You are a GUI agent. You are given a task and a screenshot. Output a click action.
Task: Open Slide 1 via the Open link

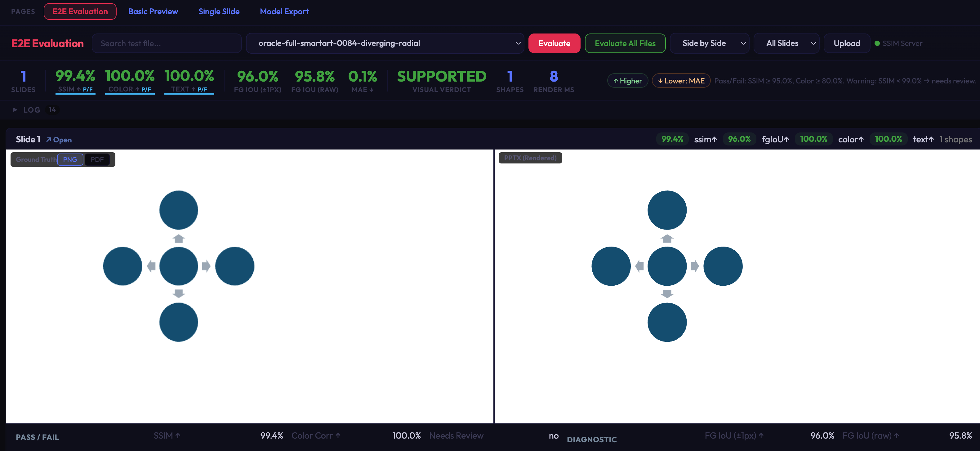(59, 140)
